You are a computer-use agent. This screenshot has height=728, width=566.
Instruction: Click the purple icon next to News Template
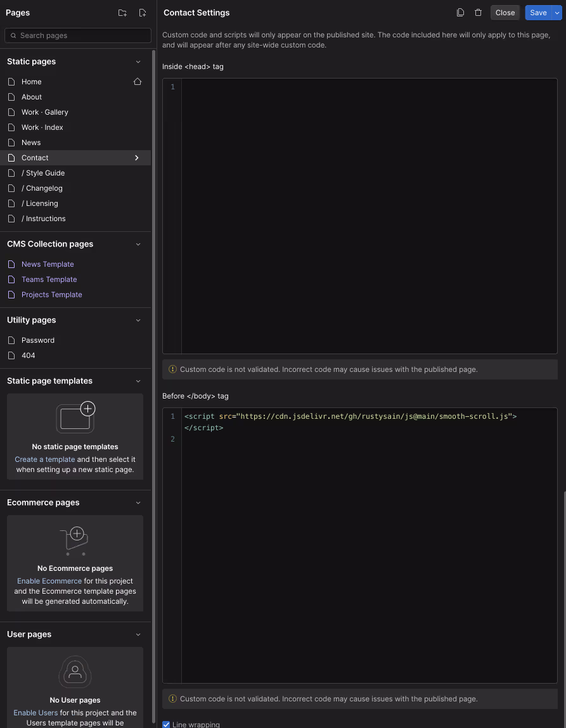[11, 264]
